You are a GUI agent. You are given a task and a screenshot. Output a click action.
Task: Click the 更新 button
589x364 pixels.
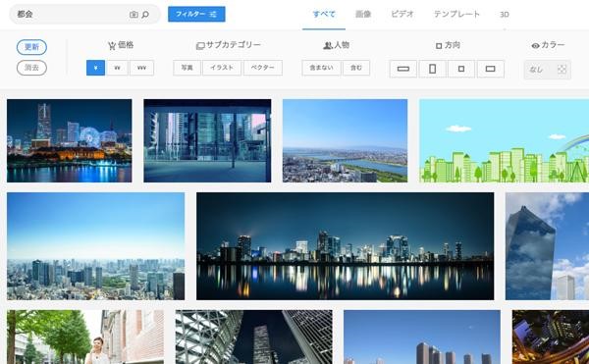(31, 47)
